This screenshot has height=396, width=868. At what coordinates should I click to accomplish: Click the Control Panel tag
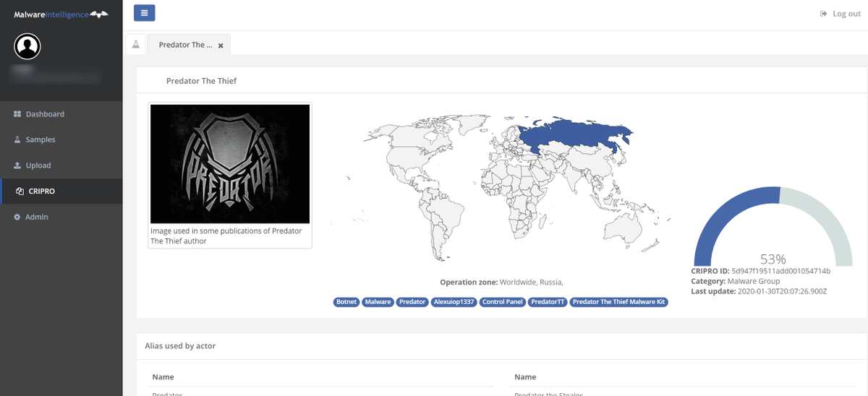click(503, 302)
